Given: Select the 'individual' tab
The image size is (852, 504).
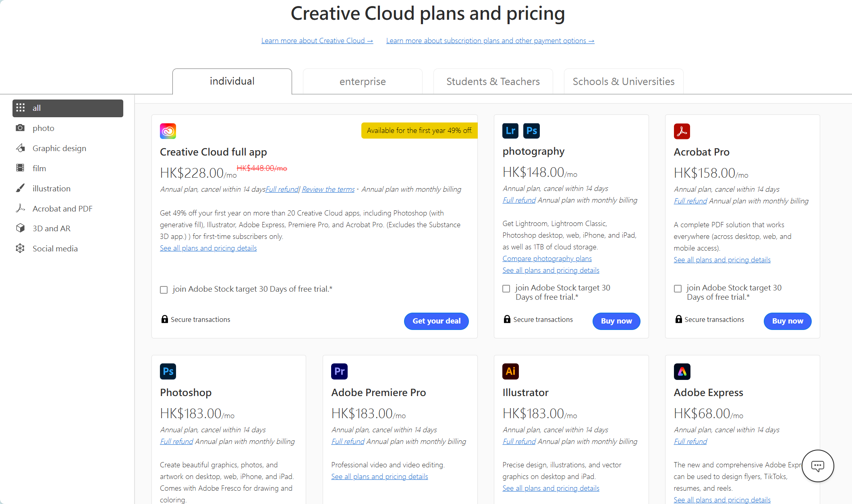Looking at the screenshot, I should click(232, 81).
